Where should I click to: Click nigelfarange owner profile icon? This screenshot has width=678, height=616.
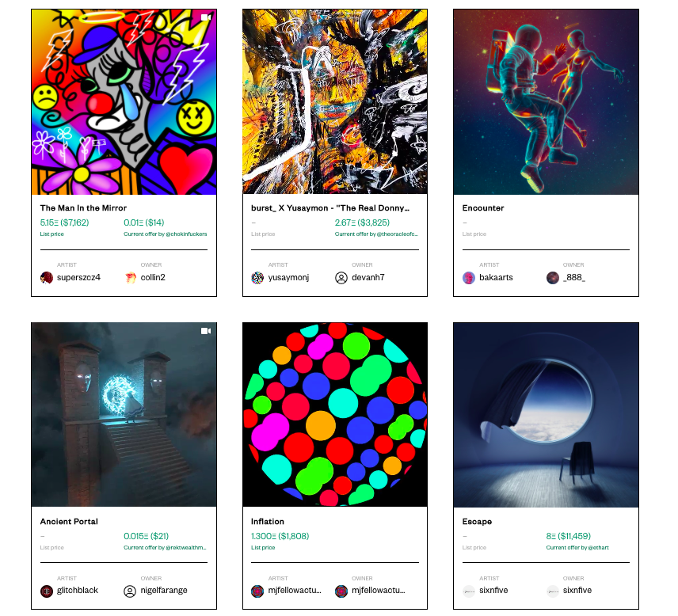click(130, 591)
